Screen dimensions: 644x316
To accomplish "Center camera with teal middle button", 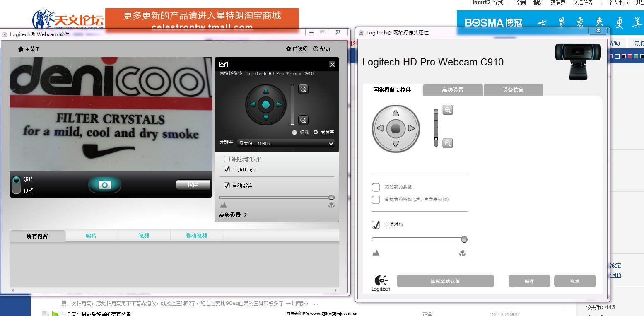I will click(x=266, y=105).
